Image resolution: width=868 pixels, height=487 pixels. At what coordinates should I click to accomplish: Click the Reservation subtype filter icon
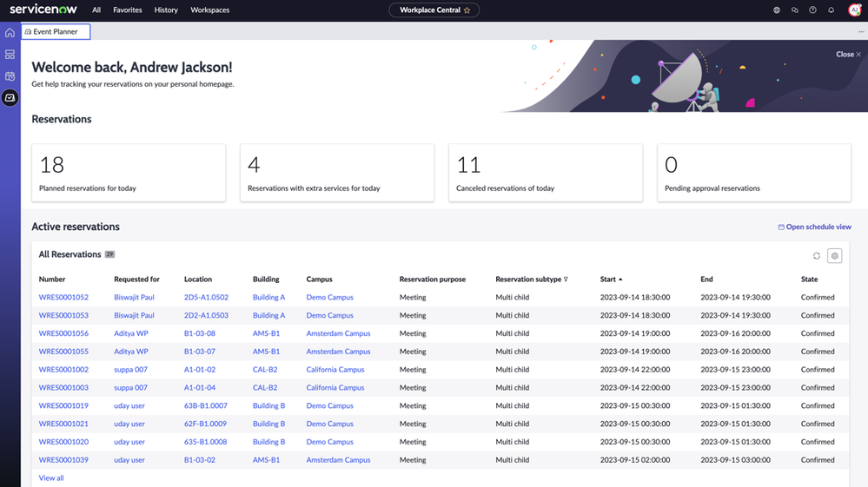click(566, 280)
